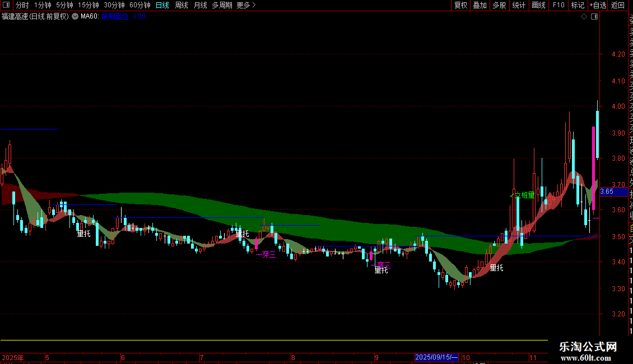
Task: Select the 15分钟 period tab
Action: click(x=88, y=5)
